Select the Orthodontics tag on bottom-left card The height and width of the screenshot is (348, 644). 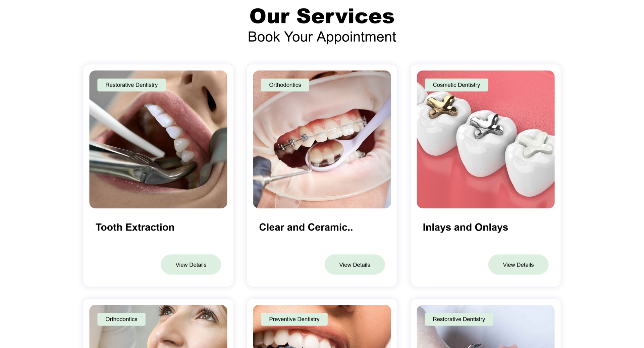(121, 319)
